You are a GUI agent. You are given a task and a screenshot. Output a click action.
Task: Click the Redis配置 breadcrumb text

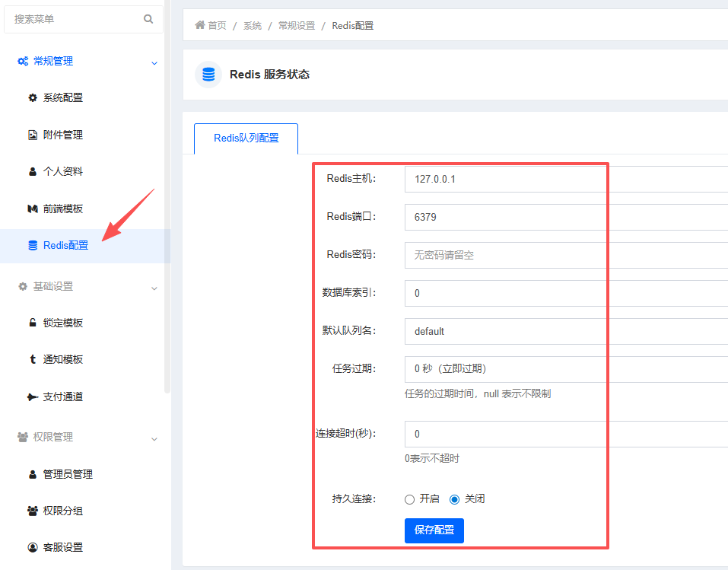(353, 26)
